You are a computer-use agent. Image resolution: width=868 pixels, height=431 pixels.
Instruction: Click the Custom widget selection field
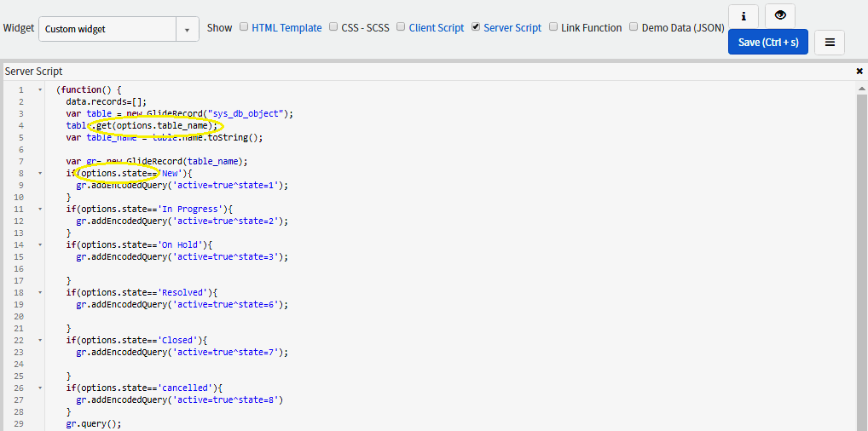[107, 29]
